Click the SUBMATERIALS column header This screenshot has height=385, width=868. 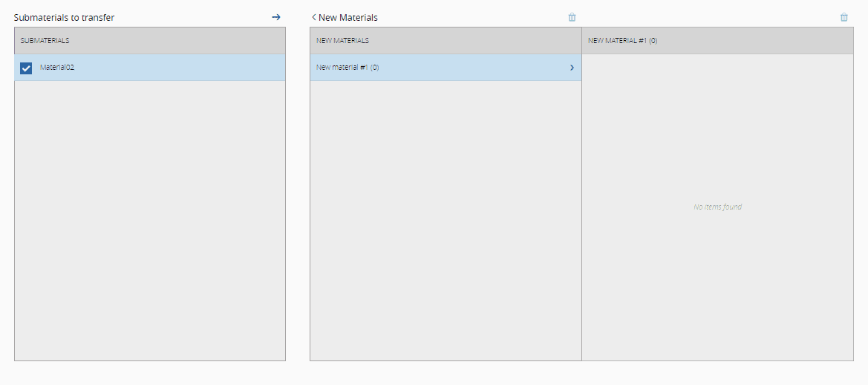point(45,41)
